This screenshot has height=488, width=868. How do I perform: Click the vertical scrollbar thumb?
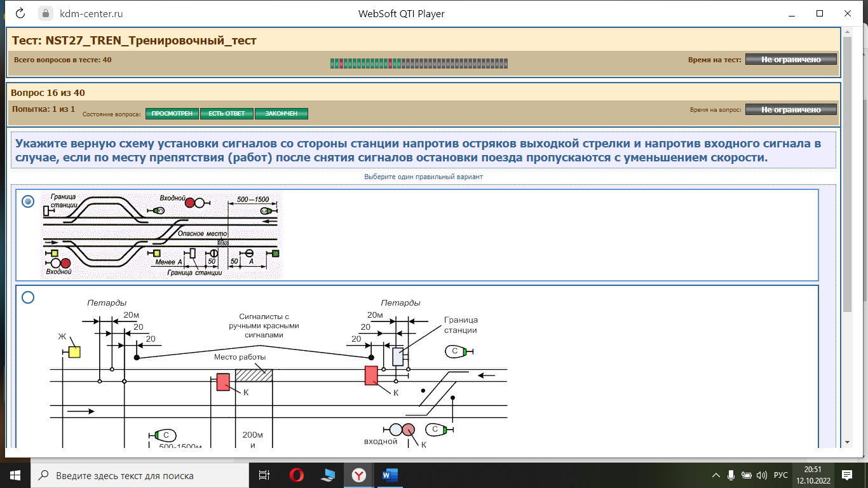847,174
